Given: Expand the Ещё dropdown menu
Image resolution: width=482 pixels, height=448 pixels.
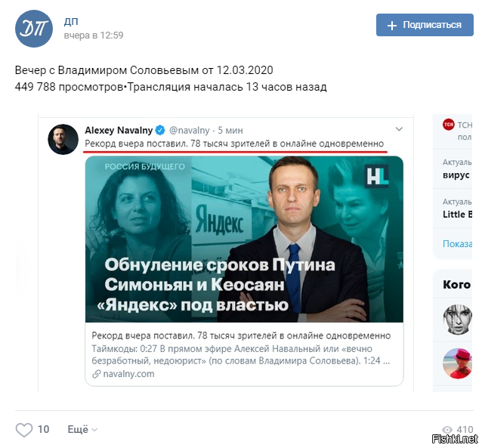Looking at the screenshot, I should (x=82, y=429).
